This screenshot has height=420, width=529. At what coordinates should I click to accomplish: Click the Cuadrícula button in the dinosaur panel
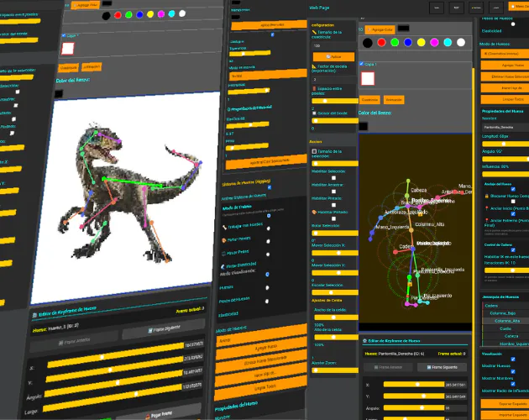pos(68,68)
